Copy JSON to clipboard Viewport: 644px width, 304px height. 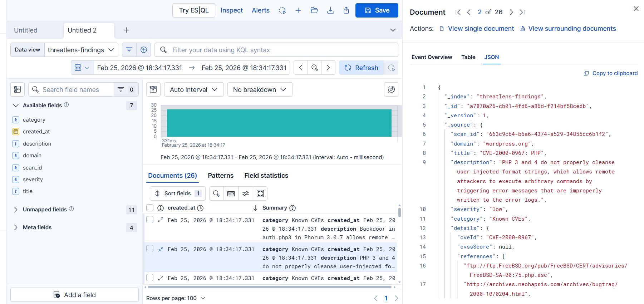(x=611, y=73)
